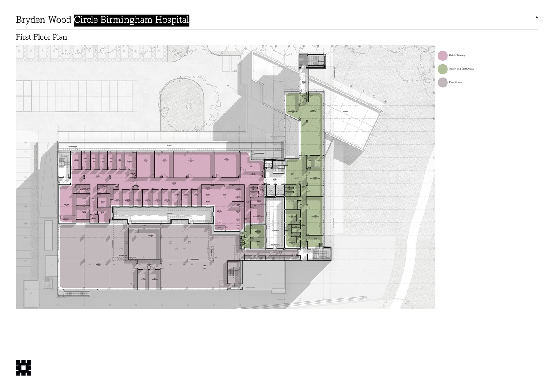Select the "Plant Room" legend label
554x392 pixels.
coord(455,82)
